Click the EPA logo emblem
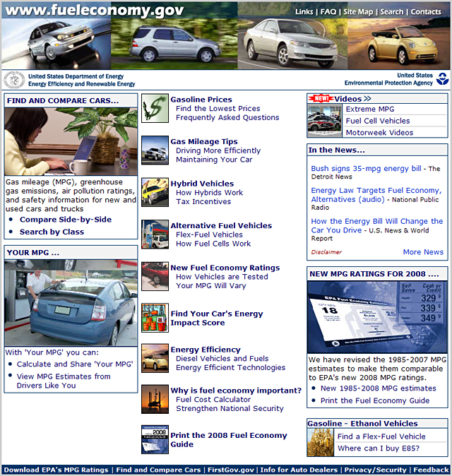This screenshot has height=476, width=452. pos(442,79)
